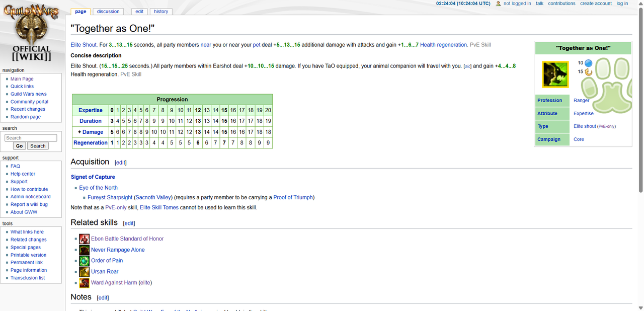This screenshot has height=311, width=644.
Task: Click Report a wiki bug
Action: coord(29,204)
